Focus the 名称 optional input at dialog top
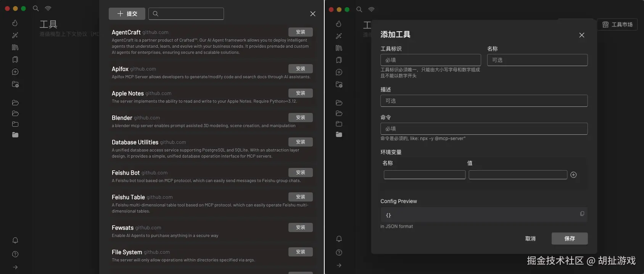 pyautogui.click(x=538, y=60)
